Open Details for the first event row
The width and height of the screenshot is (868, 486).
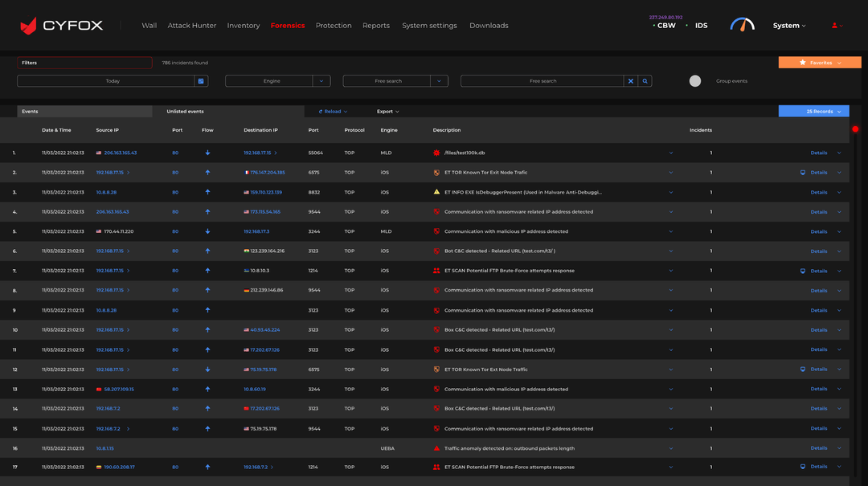[818, 152]
